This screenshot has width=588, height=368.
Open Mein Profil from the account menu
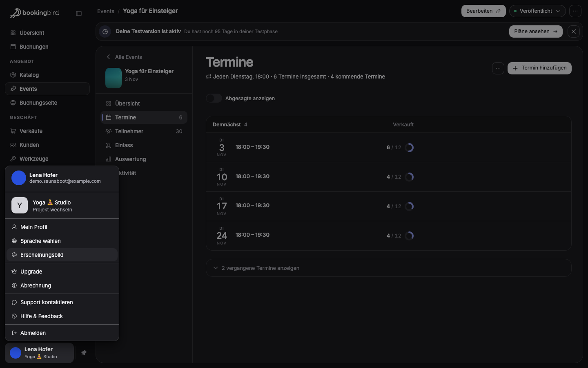pos(62,227)
